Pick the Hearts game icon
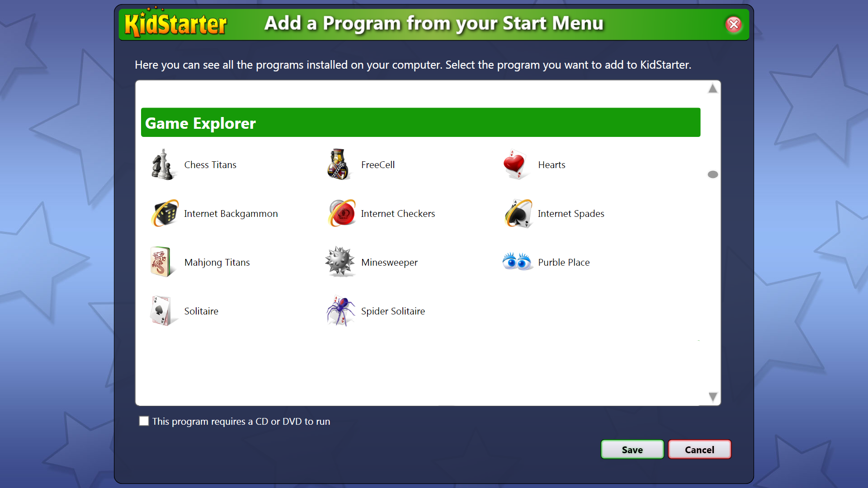Screen dimensions: 868x488 515,165
